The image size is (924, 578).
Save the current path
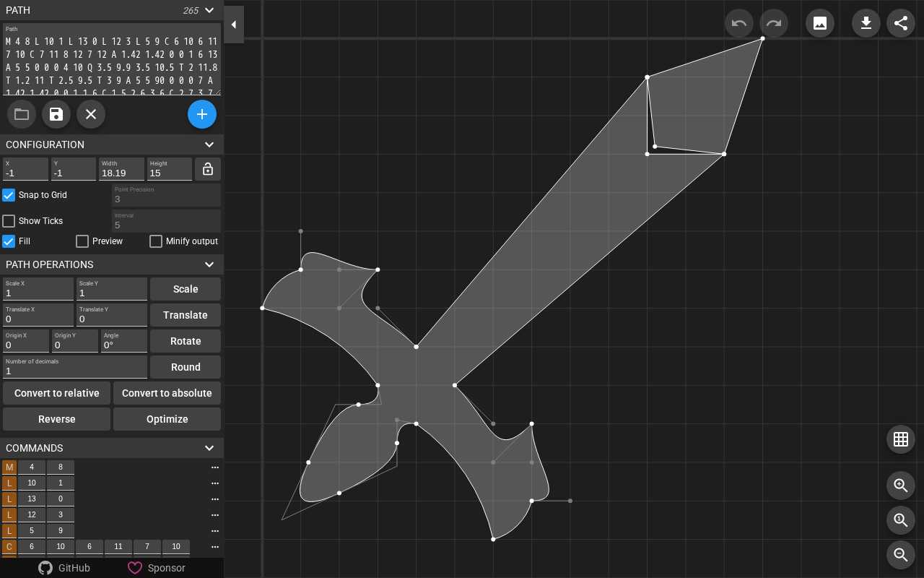[56, 114]
